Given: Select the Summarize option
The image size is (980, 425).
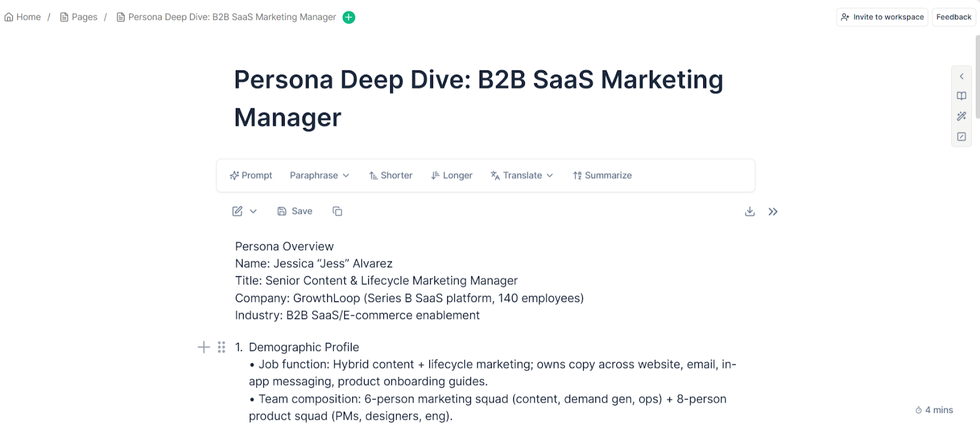Looking at the screenshot, I should coord(602,176).
